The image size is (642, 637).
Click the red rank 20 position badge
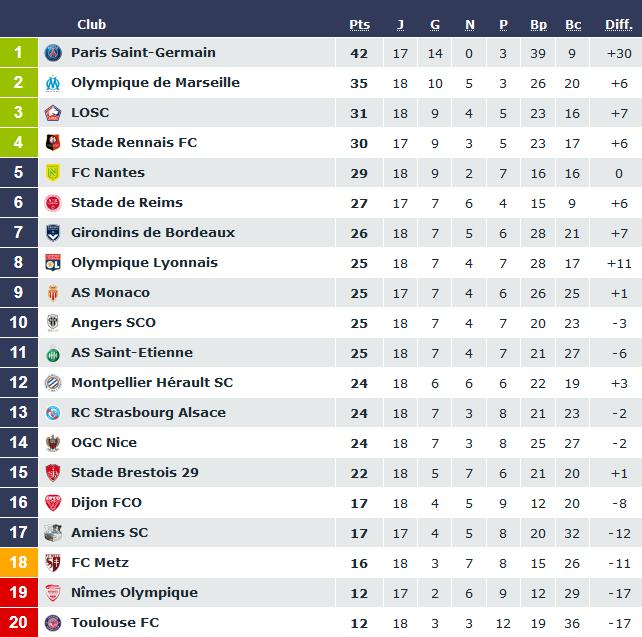tap(18, 623)
